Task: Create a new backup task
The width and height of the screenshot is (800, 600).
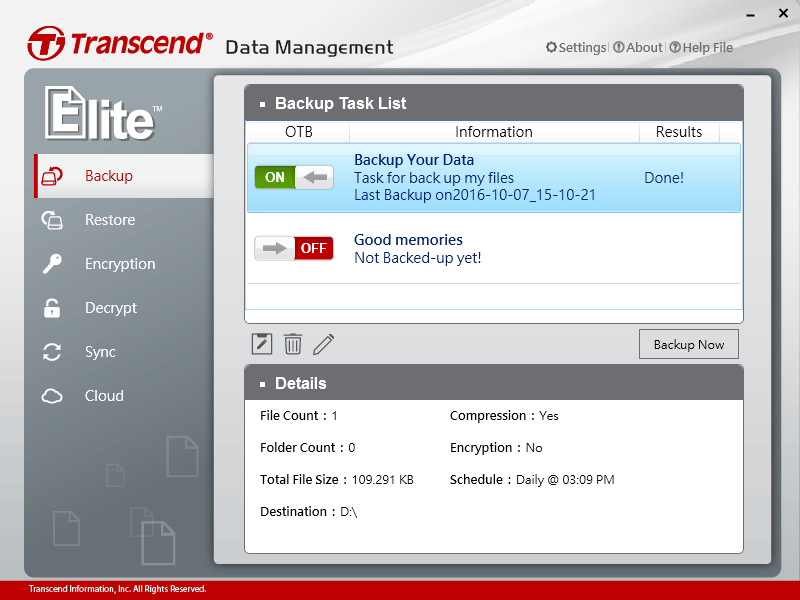Action: tap(261, 343)
